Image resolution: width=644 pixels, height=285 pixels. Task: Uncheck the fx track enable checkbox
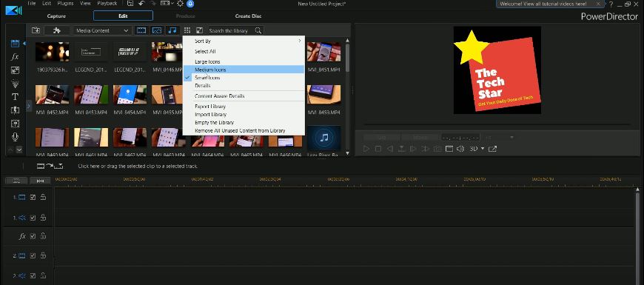pyautogui.click(x=33, y=236)
